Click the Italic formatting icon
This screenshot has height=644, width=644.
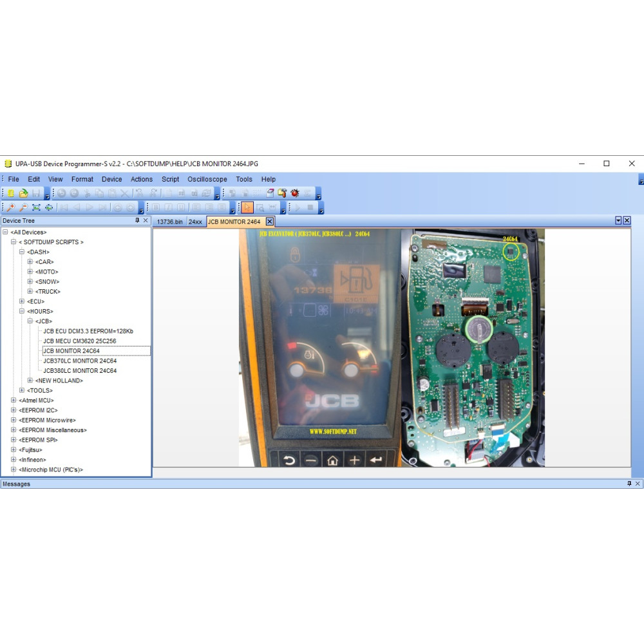(168, 207)
